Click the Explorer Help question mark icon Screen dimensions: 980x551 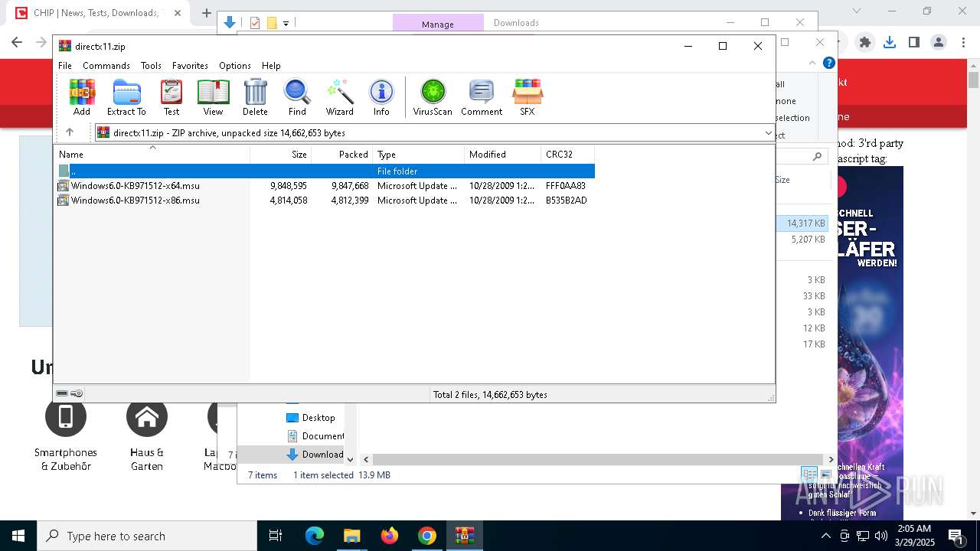[x=829, y=64]
